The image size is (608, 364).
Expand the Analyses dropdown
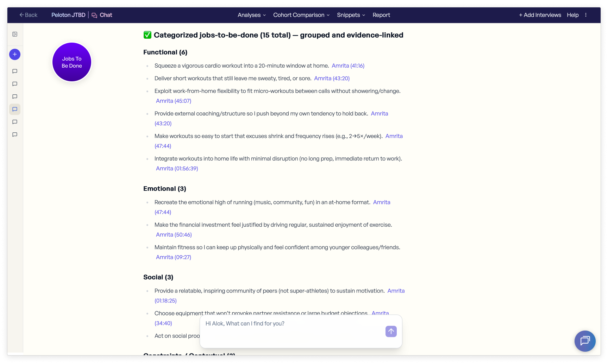(251, 15)
